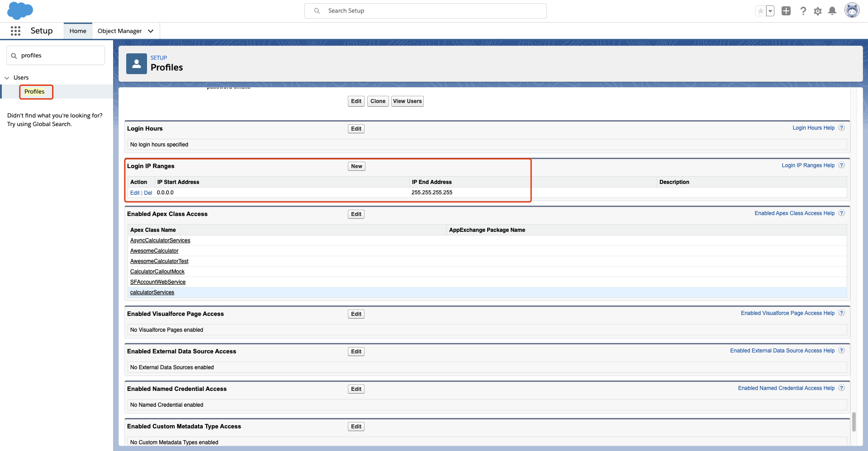Open the help question mark icon
The height and width of the screenshot is (451, 868).
pos(803,10)
